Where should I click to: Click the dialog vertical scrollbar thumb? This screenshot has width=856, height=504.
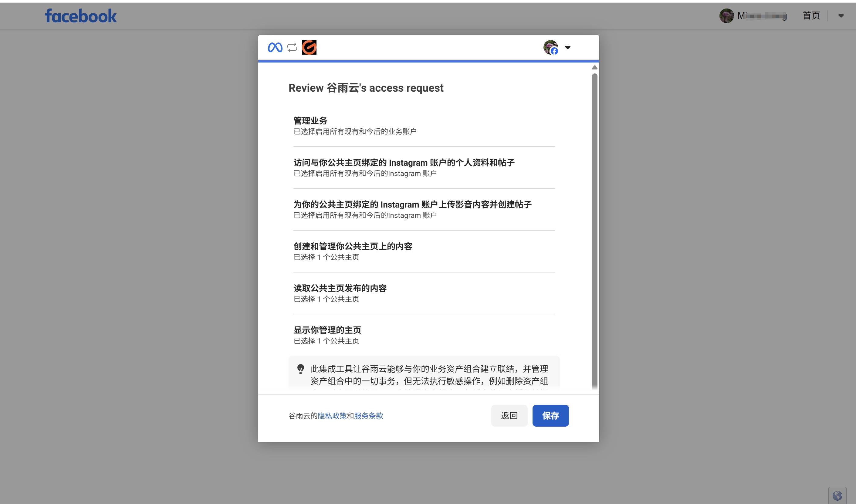tap(594, 231)
